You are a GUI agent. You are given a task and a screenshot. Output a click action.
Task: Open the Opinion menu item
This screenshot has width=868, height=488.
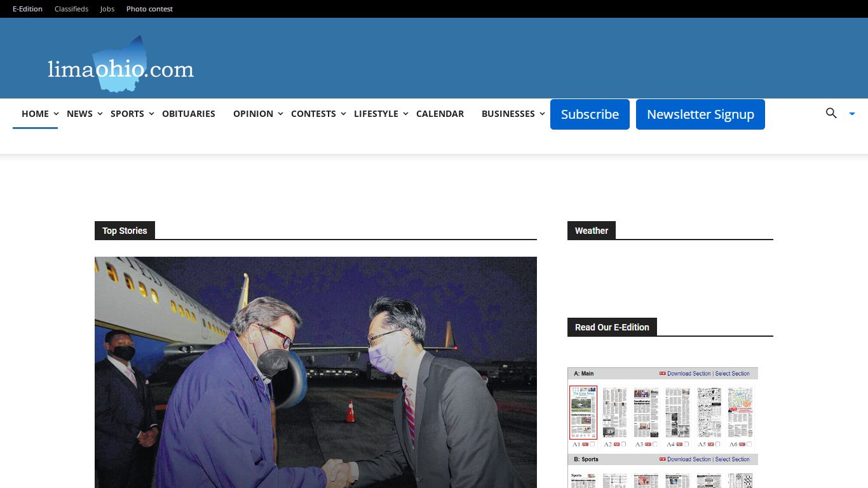tap(253, 114)
